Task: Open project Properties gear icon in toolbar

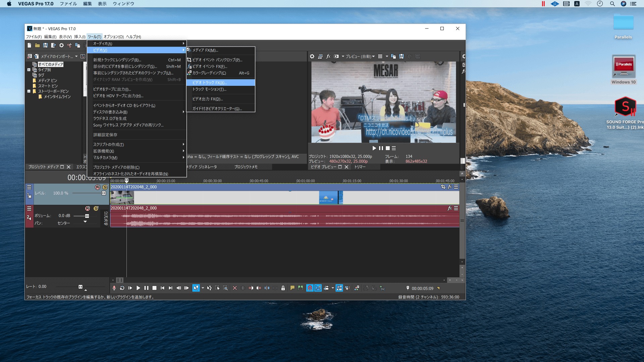Action: (61, 45)
